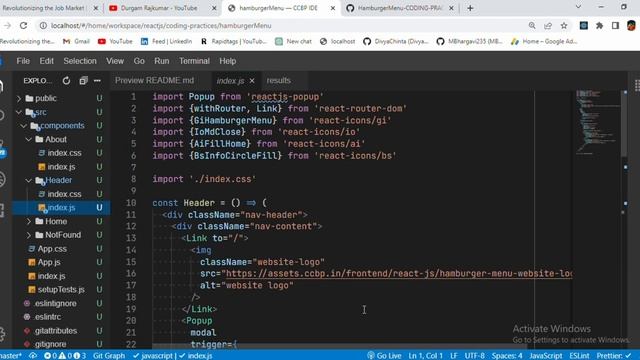Open Prettier status in status bar

click(x=613, y=356)
